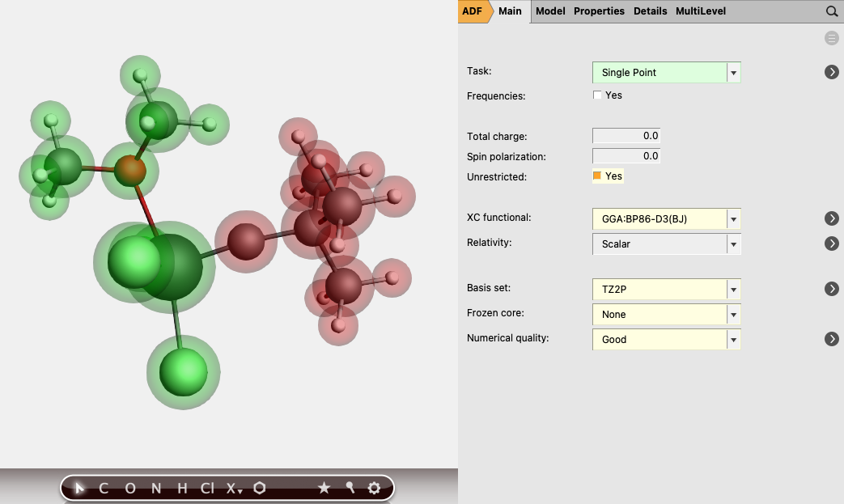Image resolution: width=844 pixels, height=504 pixels.
Task: Switch to the Properties tab
Action: [599, 11]
